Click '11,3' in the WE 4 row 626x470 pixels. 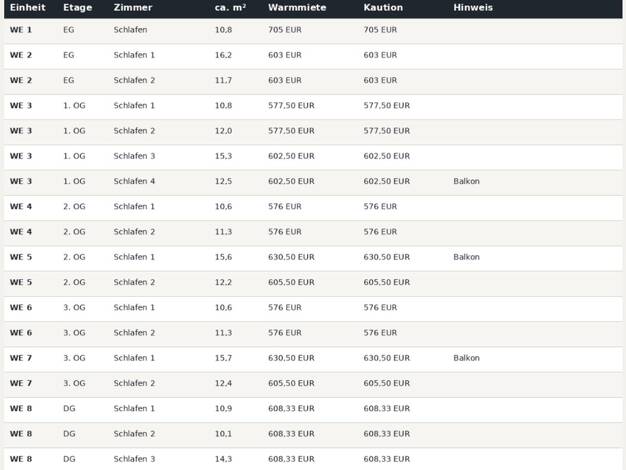(223, 232)
